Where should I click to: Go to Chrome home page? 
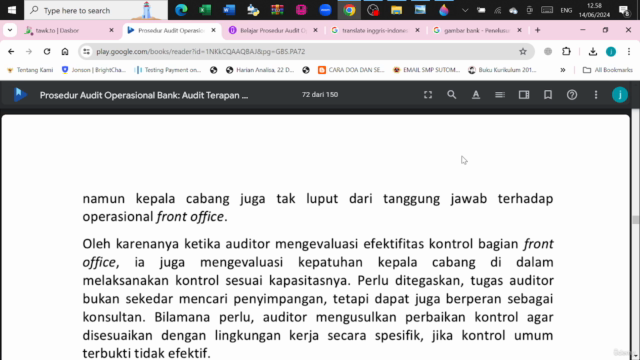tap(65, 51)
